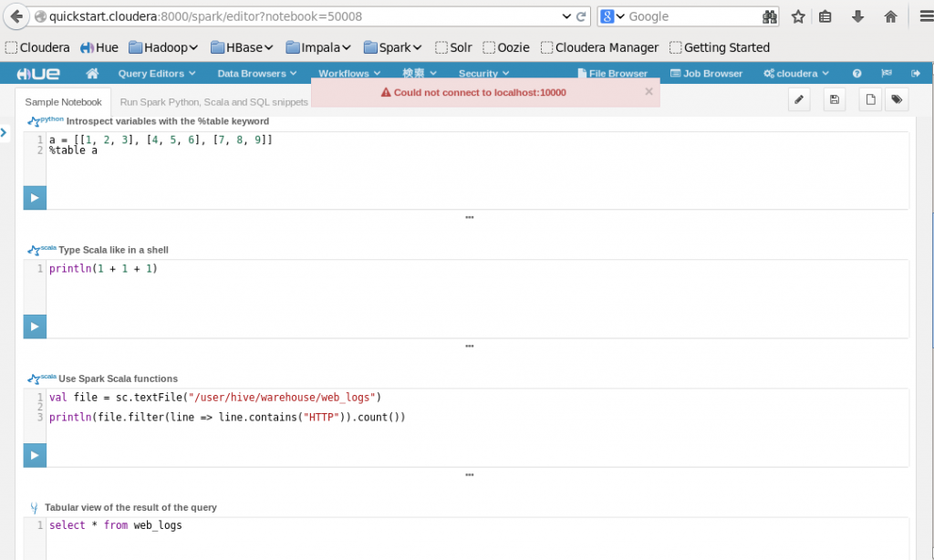Open the HBase bookmarks folder
The image size is (934, 560).
click(x=242, y=47)
